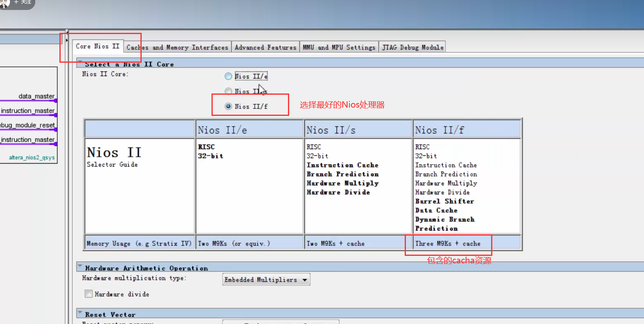Viewport: 644px width, 324px height.
Task: Click the Nios II/s column header
Action: [x=358, y=130]
